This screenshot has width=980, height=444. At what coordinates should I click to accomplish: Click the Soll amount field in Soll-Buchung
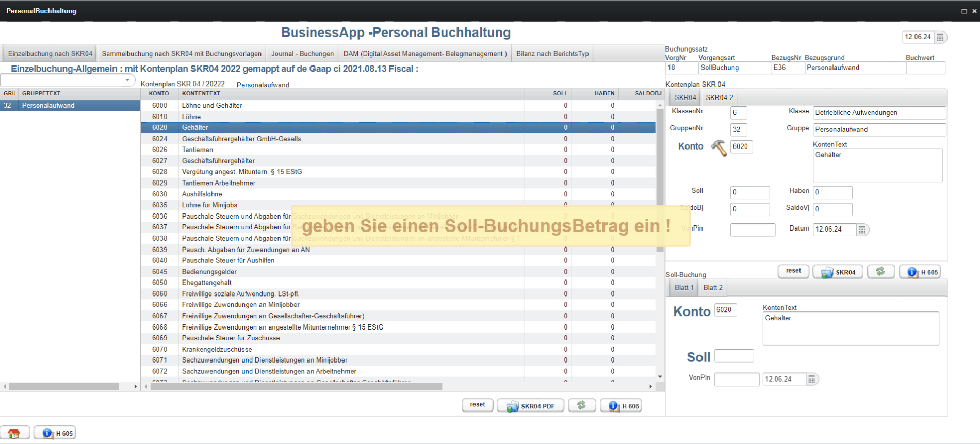[734, 356]
